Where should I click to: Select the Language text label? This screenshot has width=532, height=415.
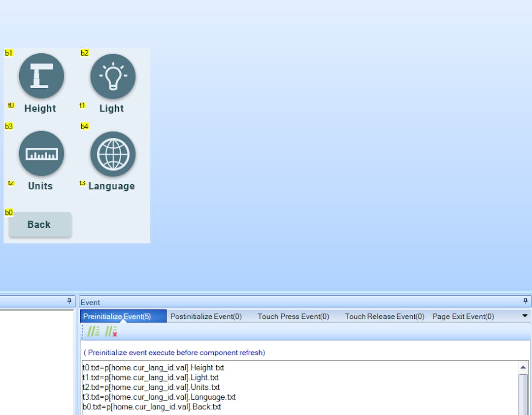(x=111, y=186)
